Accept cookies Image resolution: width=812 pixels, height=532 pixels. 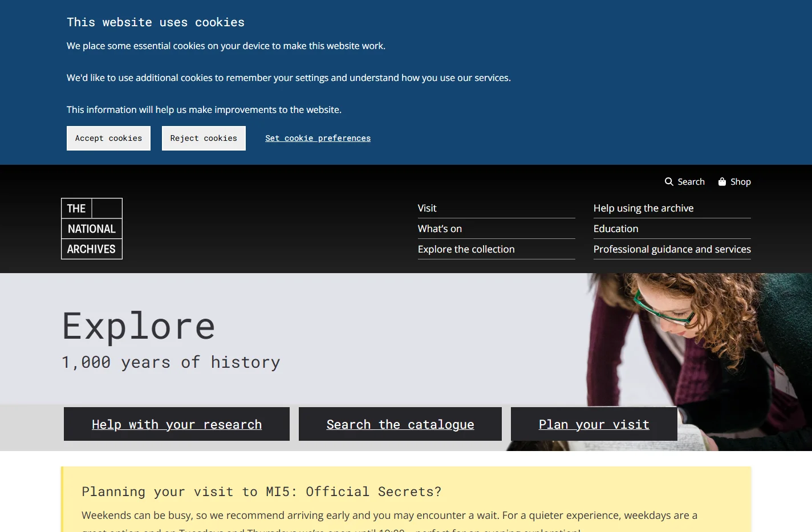tap(108, 138)
